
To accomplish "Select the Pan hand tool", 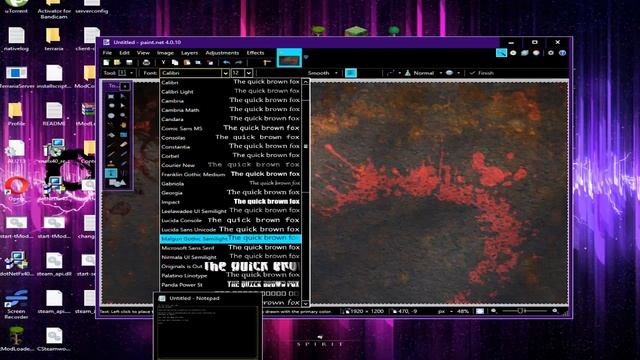I will click(x=123, y=125).
